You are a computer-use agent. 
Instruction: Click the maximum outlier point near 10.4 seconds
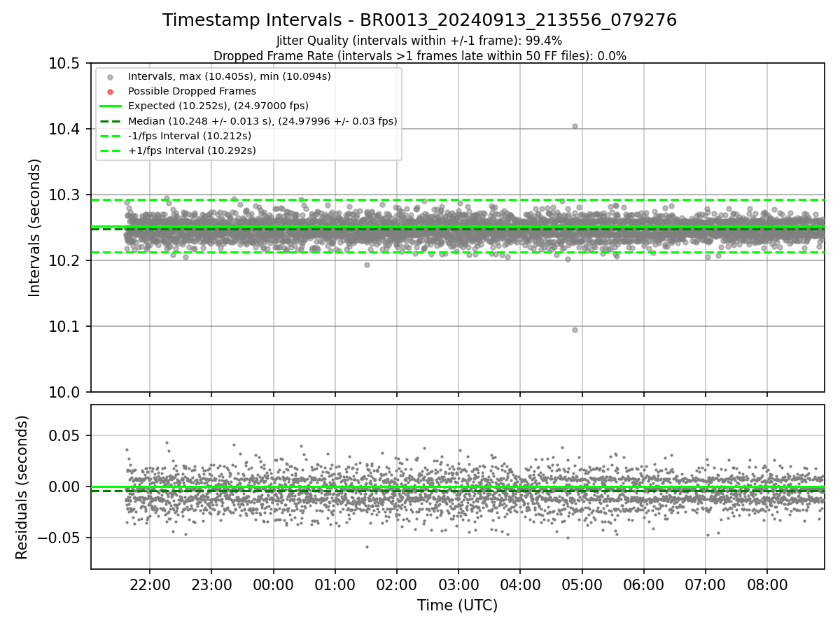[x=575, y=127]
